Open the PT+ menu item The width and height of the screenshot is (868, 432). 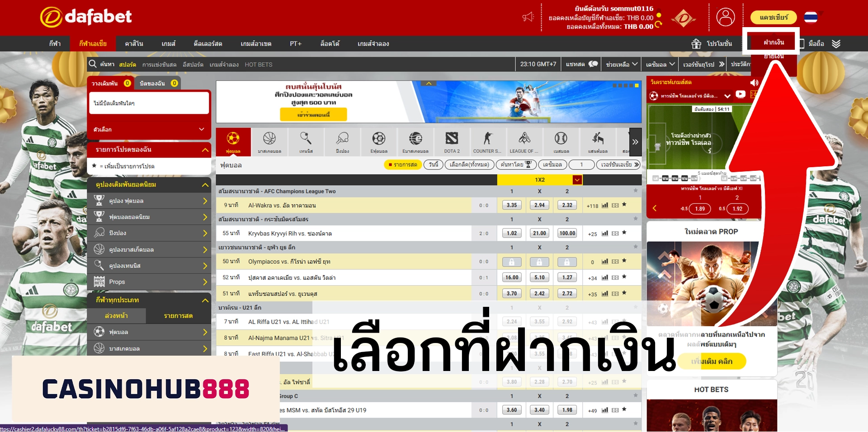[x=296, y=44]
